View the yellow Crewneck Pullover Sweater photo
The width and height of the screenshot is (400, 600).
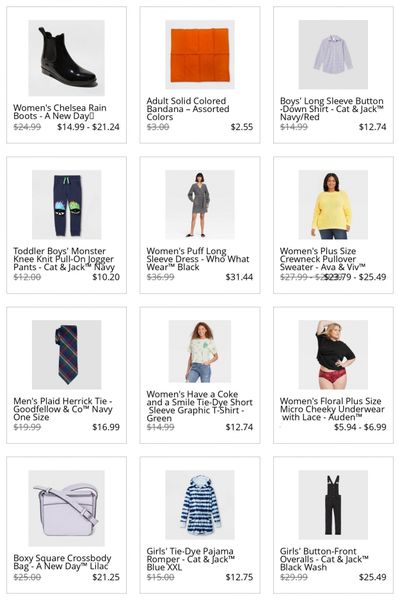pos(333,205)
